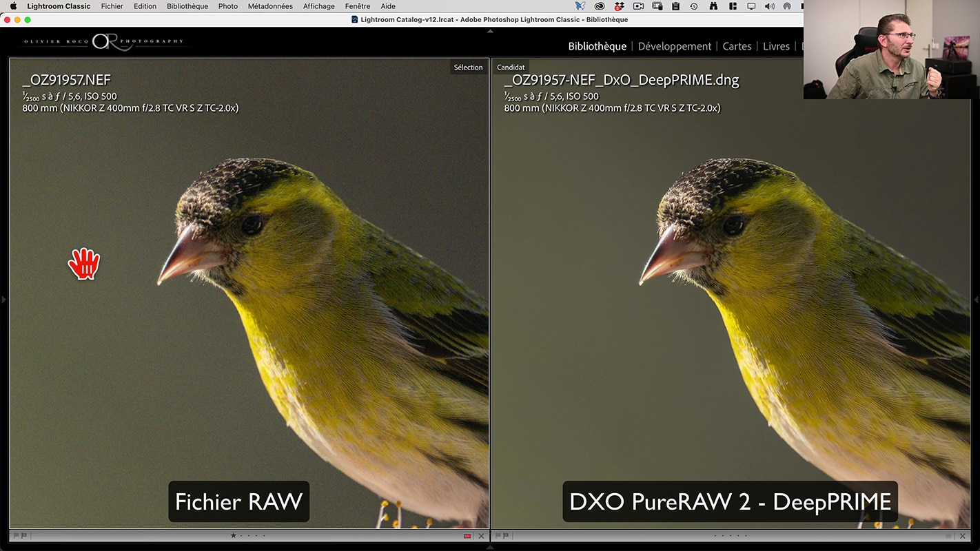Click the Sélection photo of the bird

point(249,293)
